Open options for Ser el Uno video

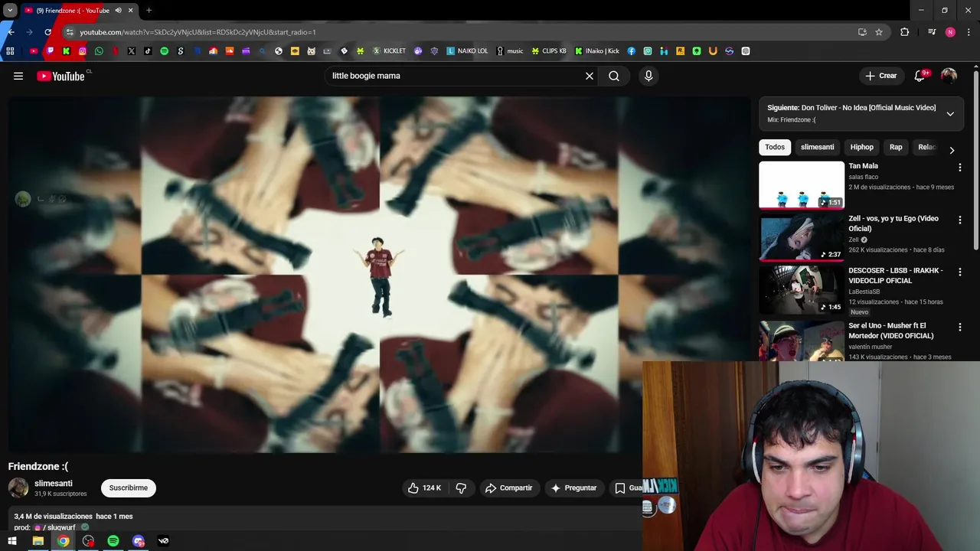(x=959, y=327)
